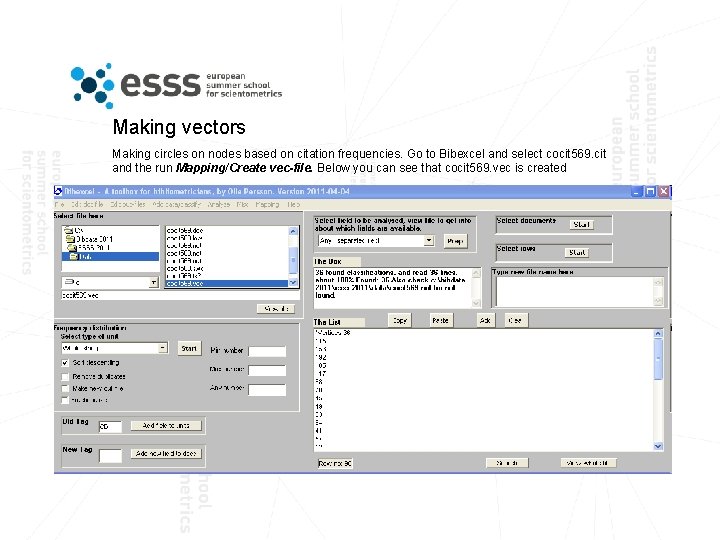The width and height of the screenshot is (720, 540).
Task: Toggle the Sort descending checkbox
Action: (x=65, y=363)
